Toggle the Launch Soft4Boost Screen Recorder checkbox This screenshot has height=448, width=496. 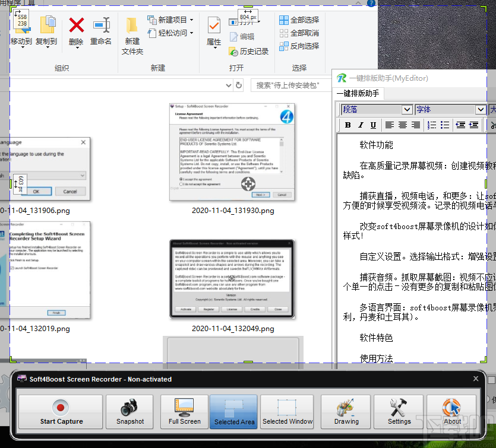[x=12, y=268]
